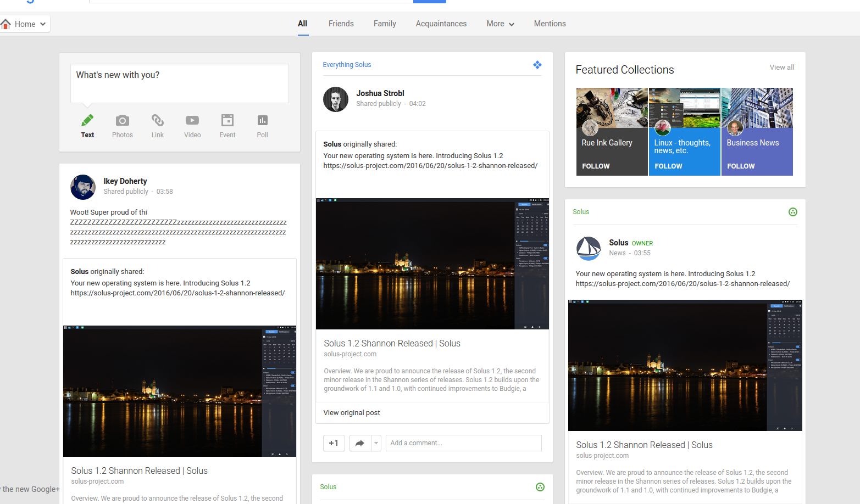
Task: Create a Poll with the chart icon
Action: click(x=263, y=120)
